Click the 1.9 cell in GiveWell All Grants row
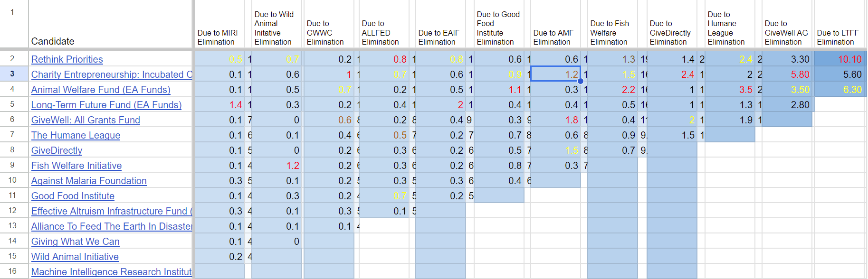The height and width of the screenshot is (279, 868). [730, 120]
